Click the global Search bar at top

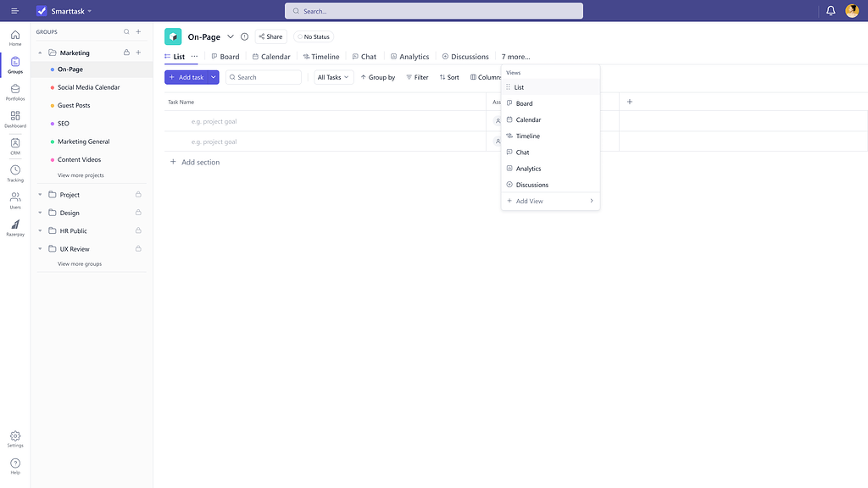pos(433,10)
